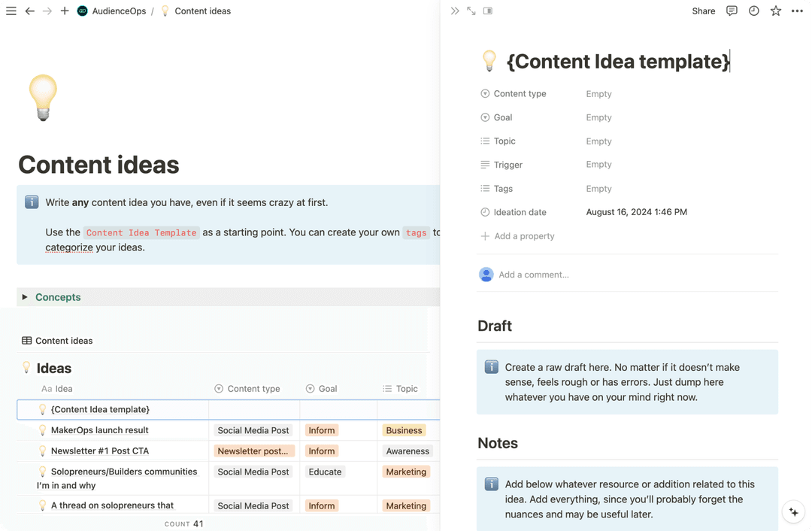Open comments with the speech bubble icon
This screenshot has width=812, height=531.
(x=732, y=11)
